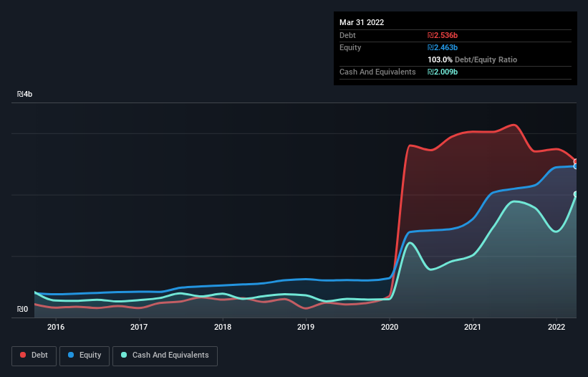The image size is (588, 377).
Task: Click the Equity row label in tooltip
Action: (350, 47)
